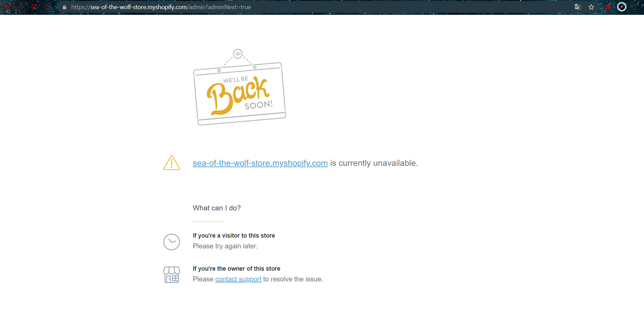The image size is (644, 332).
Task: View site security info via the padlock icon
Action: pos(64,7)
